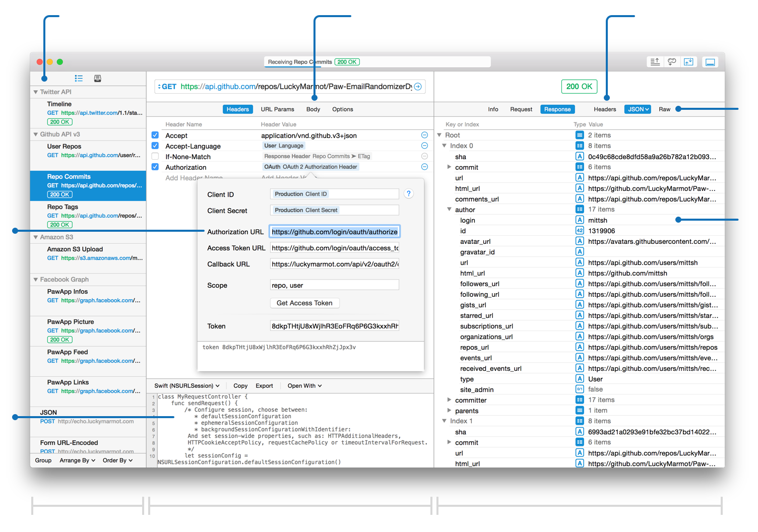Uncheck the Accept-Language header checkbox
This screenshot has width=758, height=532.
pos(155,146)
